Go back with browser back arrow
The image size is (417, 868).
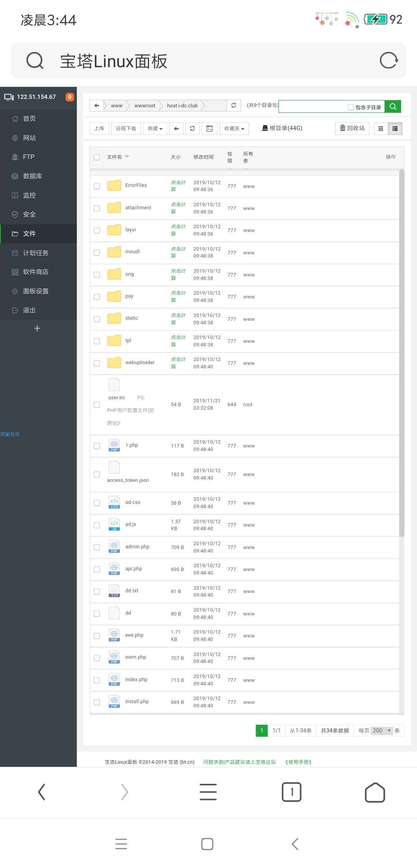[42, 792]
